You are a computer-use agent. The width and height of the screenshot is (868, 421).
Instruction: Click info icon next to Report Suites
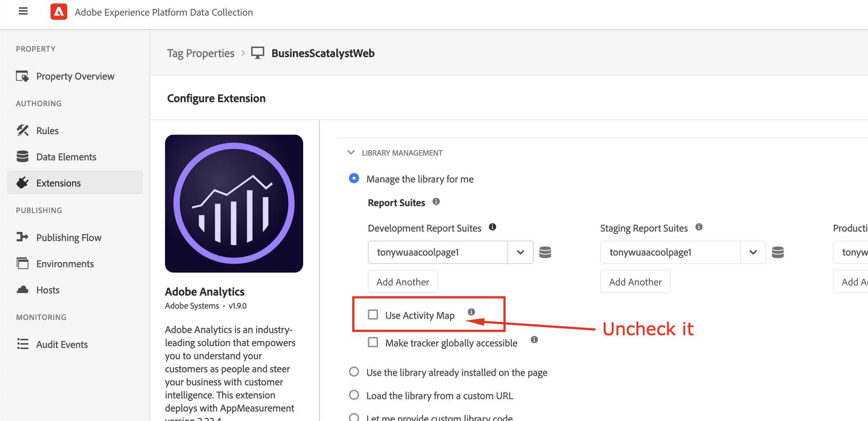pos(436,201)
